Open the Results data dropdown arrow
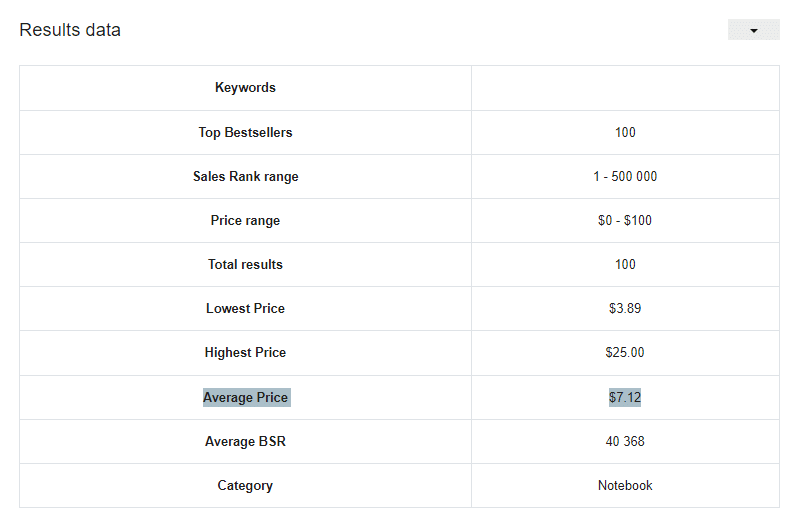The height and width of the screenshot is (524, 804). pyautogui.click(x=753, y=30)
